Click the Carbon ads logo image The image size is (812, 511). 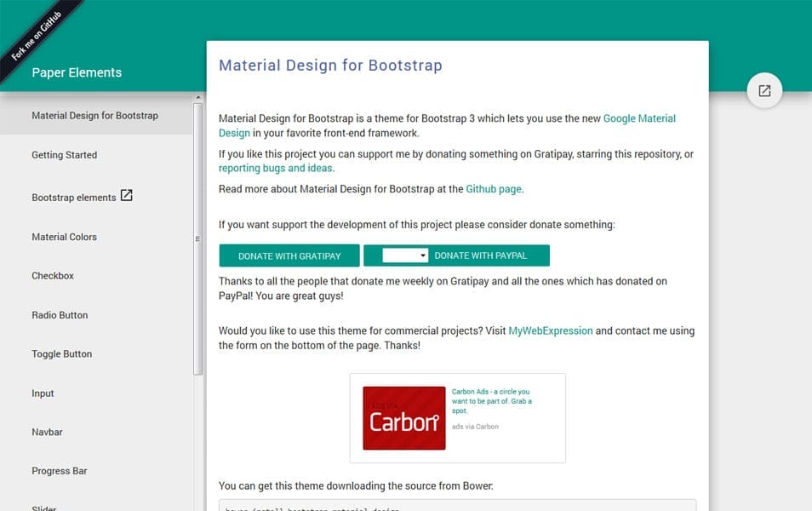[403, 418]
